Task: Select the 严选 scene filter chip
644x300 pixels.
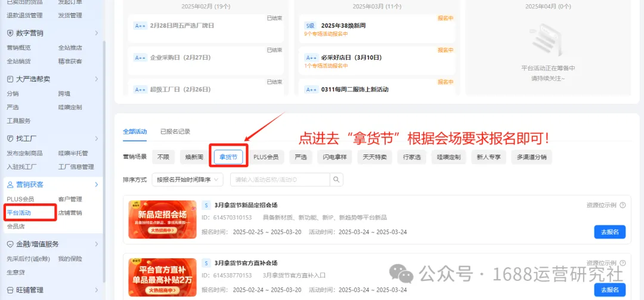Action: (x=300, y=157)
